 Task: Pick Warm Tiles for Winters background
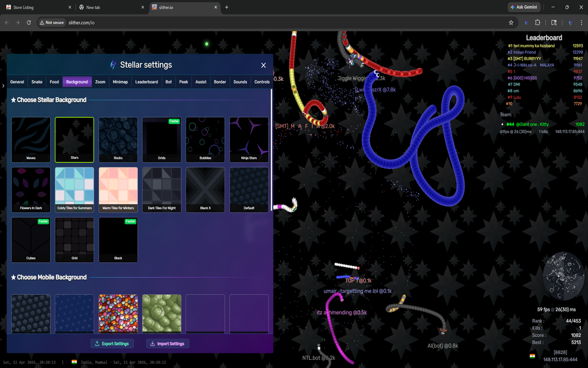118,190
